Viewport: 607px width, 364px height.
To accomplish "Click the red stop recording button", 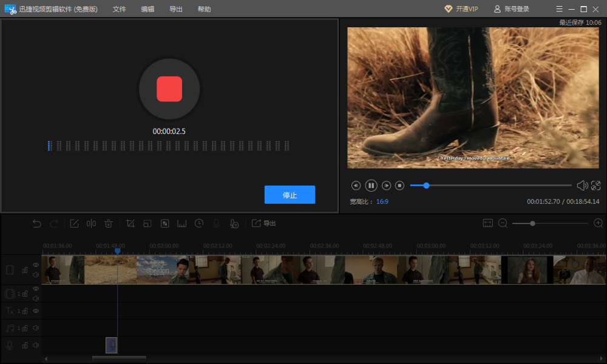I will click(169, 89).
